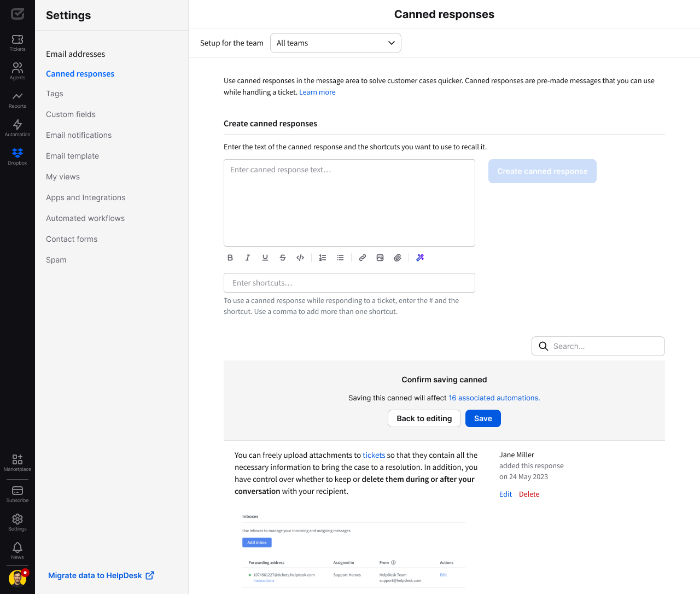Viewport: 700px width, 594px height.
Task: Open the Marketplace
Action: tap(17, 463)
